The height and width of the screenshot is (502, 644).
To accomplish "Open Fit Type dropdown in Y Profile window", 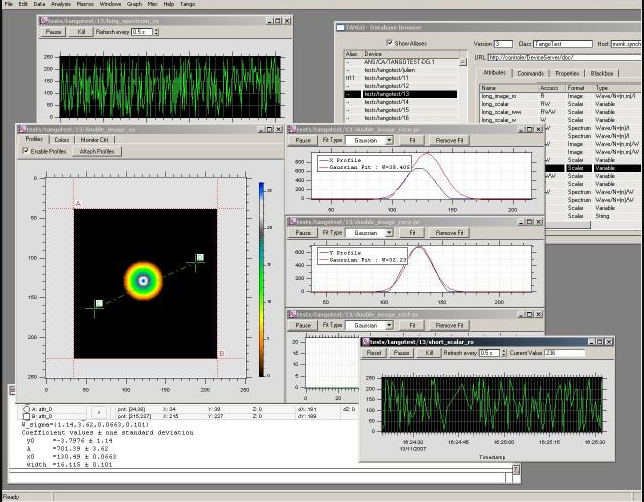I will (x=367, y=233).
